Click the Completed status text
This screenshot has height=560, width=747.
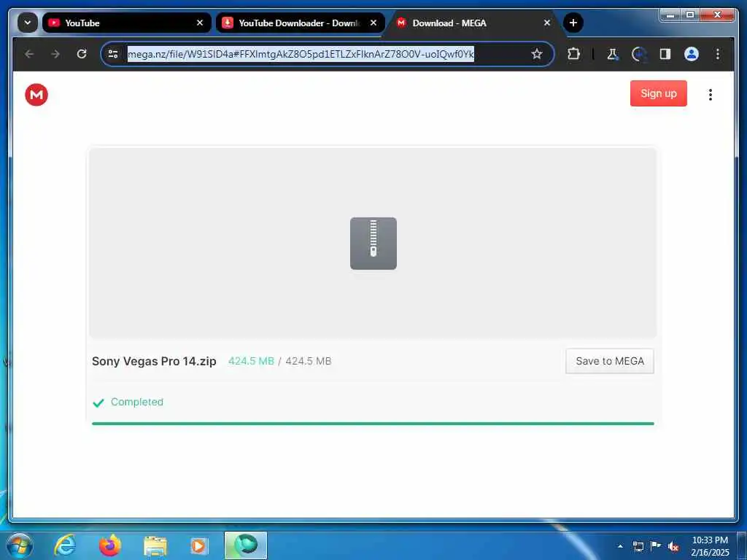pos(136,402)
